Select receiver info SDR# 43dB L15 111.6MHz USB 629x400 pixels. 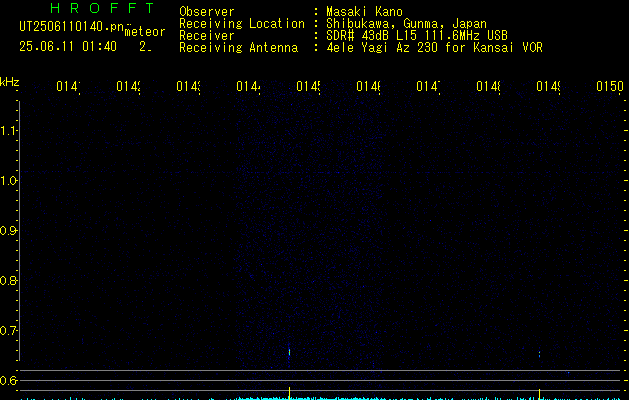coord(417,36)
